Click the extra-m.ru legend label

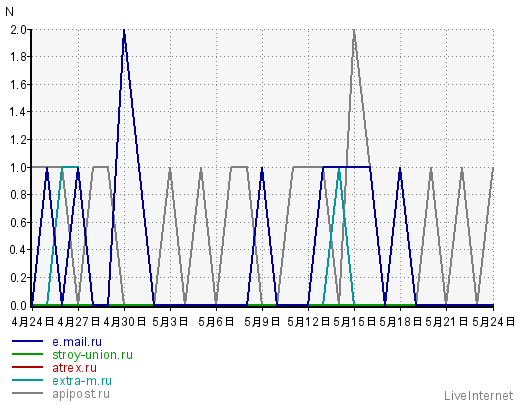point(82,381)
